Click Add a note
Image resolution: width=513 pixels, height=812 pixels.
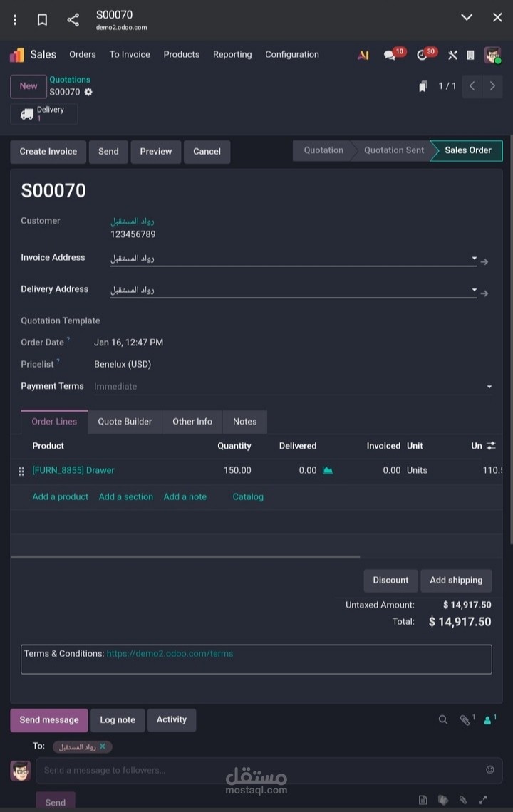(185, 496)
